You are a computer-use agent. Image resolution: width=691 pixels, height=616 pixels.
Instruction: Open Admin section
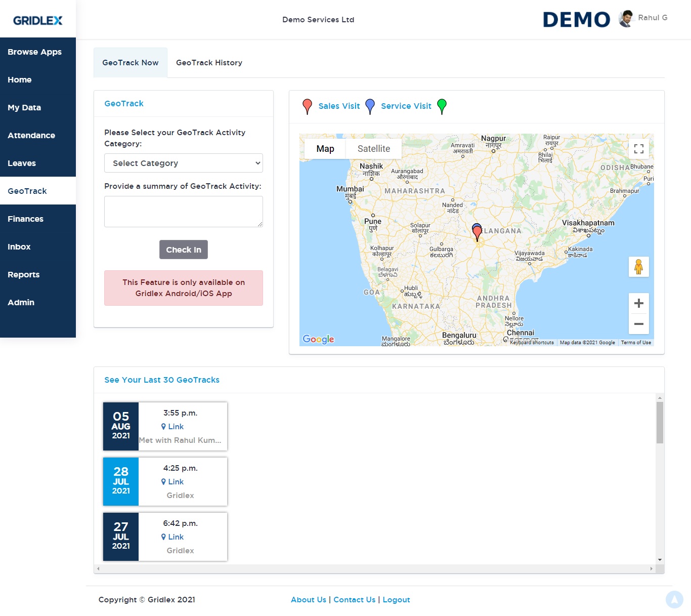coord(38,302)
